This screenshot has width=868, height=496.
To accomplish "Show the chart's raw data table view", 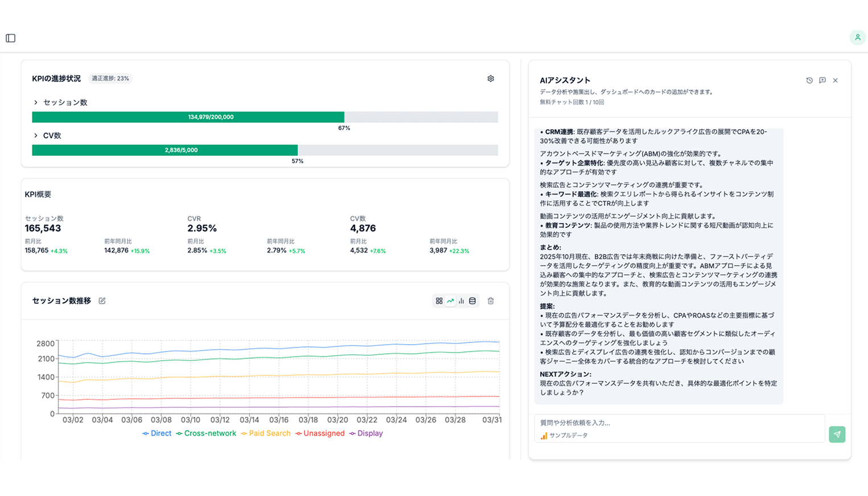I will tap(472, 301).
